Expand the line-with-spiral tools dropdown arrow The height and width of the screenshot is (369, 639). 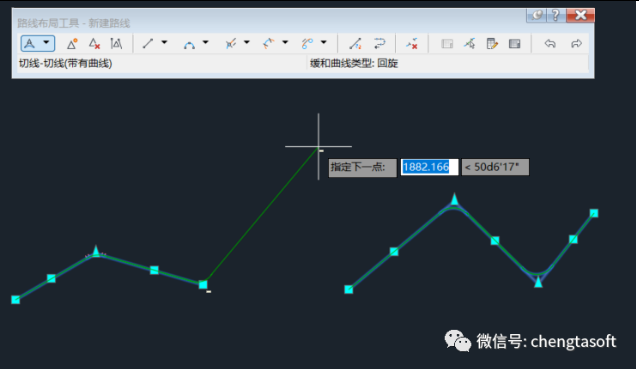(x=247, y=42)
